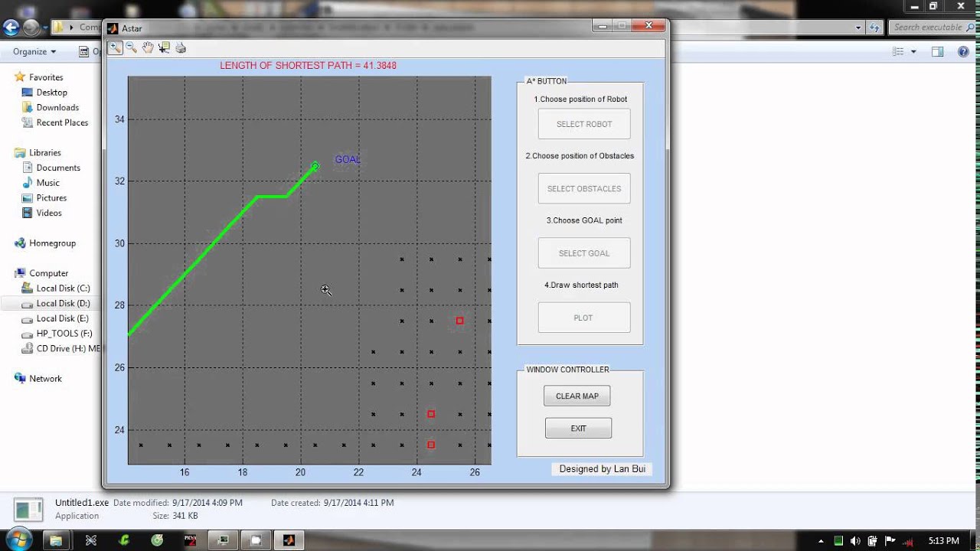The height and width of the screenshot is (551, 980).
Task: Click the volume speaker tray icon
Action: pyautogui.click(x=855, y=541)
